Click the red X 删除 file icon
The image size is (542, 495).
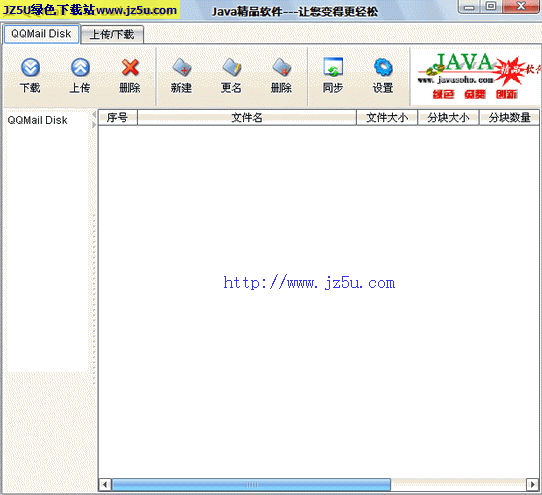coord(130,67)
